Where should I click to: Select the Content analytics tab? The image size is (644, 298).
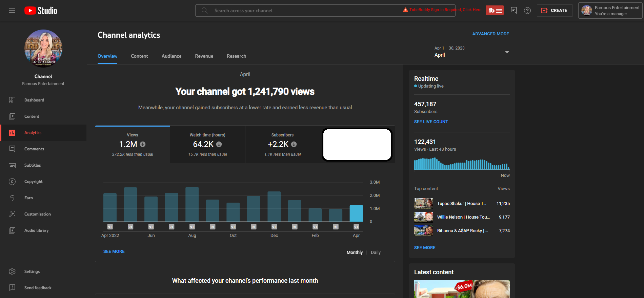[139, 56]
